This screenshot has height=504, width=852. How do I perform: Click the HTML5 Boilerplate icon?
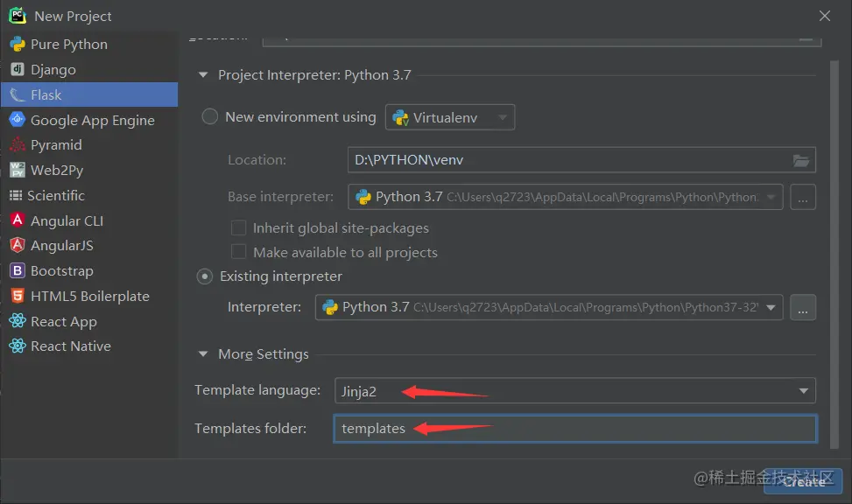click(x=18, y=296)
